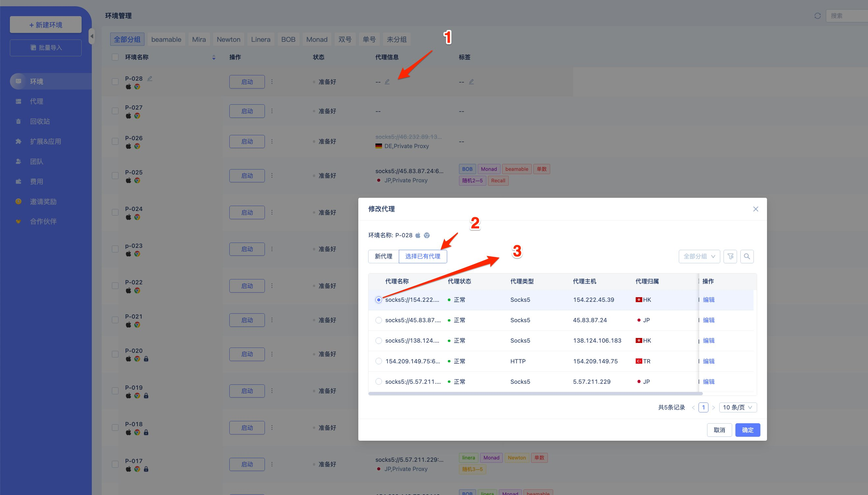Click the filter icon in proxy dialog
This screenshot has height=495, width=868.
pos(730,256)
